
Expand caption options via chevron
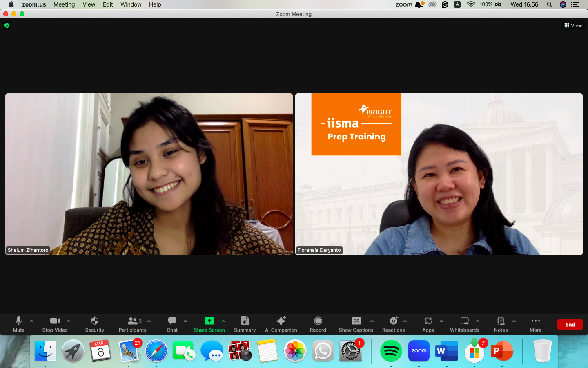click(372, 321)
